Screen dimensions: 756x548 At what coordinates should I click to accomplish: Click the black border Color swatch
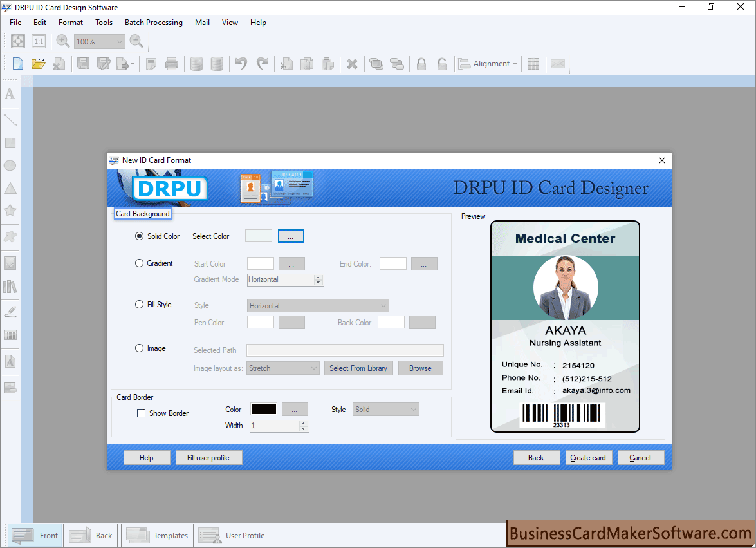point(264,410)
